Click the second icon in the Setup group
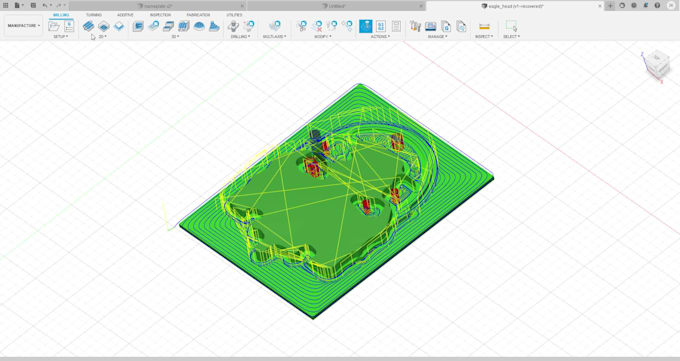 coord(69,26)
